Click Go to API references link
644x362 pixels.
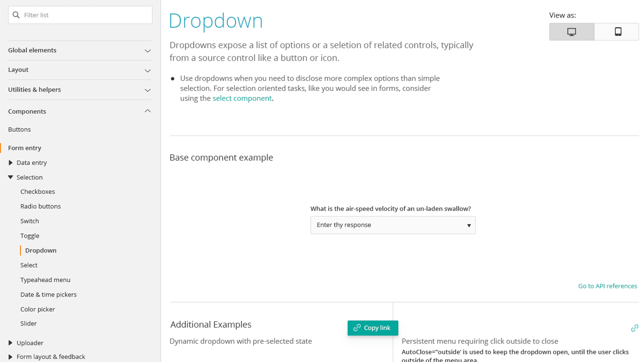[607, 286]
